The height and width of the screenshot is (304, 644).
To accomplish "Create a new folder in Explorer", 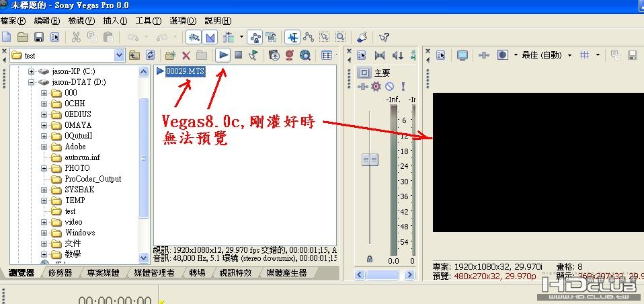I will [171, 55].
